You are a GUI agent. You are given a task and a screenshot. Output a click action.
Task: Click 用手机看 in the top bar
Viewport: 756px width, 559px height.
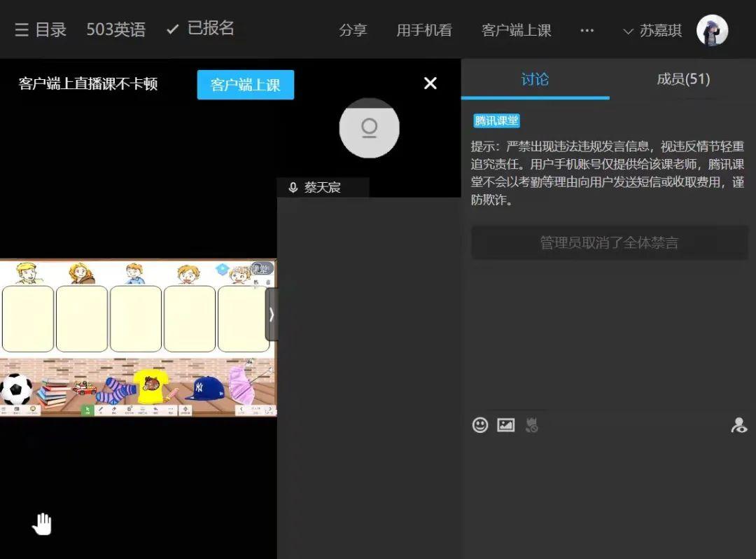pyautogui.click(x=424, y=31)
